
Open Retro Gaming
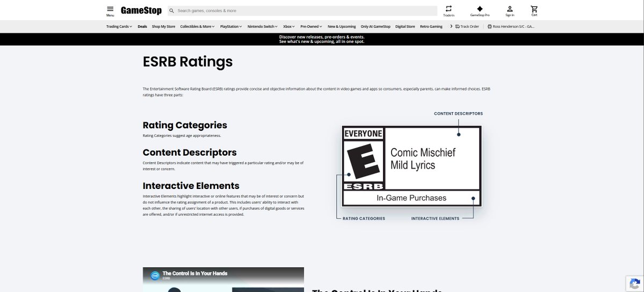431,26
